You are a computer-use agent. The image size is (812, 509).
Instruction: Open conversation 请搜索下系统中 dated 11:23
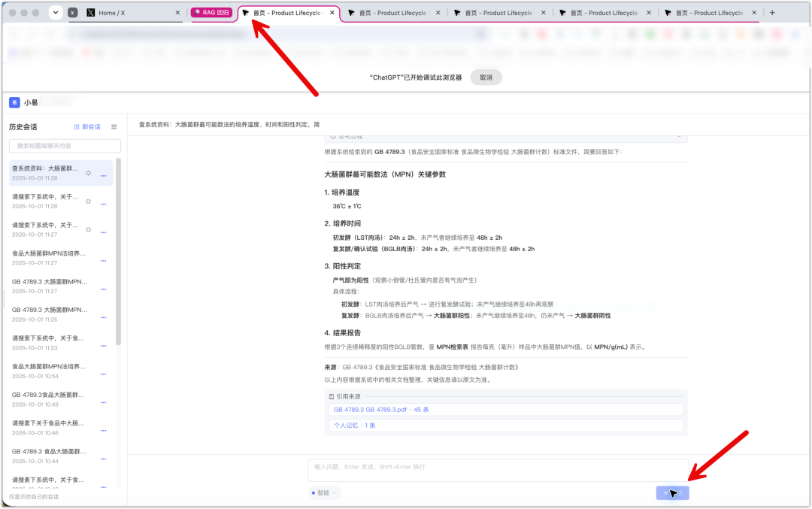point(61,343)
